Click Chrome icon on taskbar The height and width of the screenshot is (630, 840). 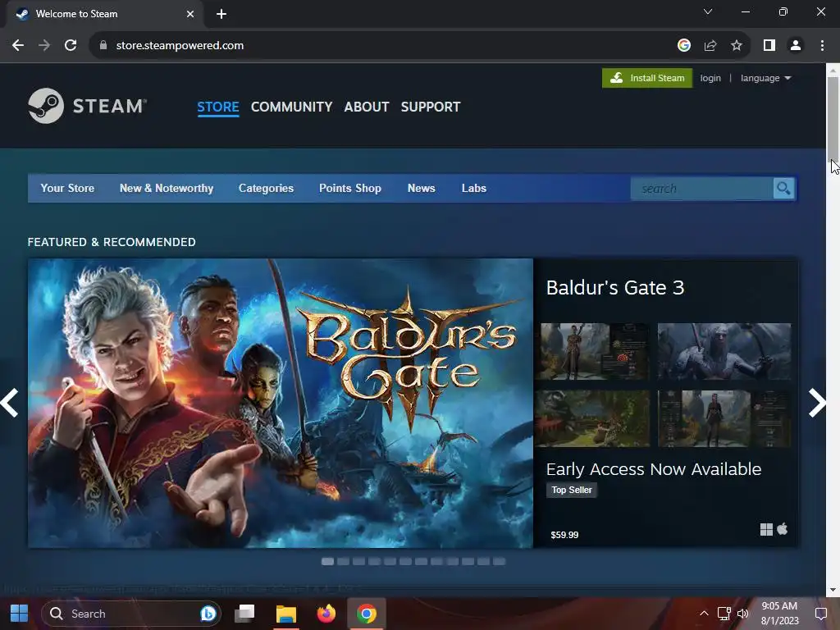point(367,614)
